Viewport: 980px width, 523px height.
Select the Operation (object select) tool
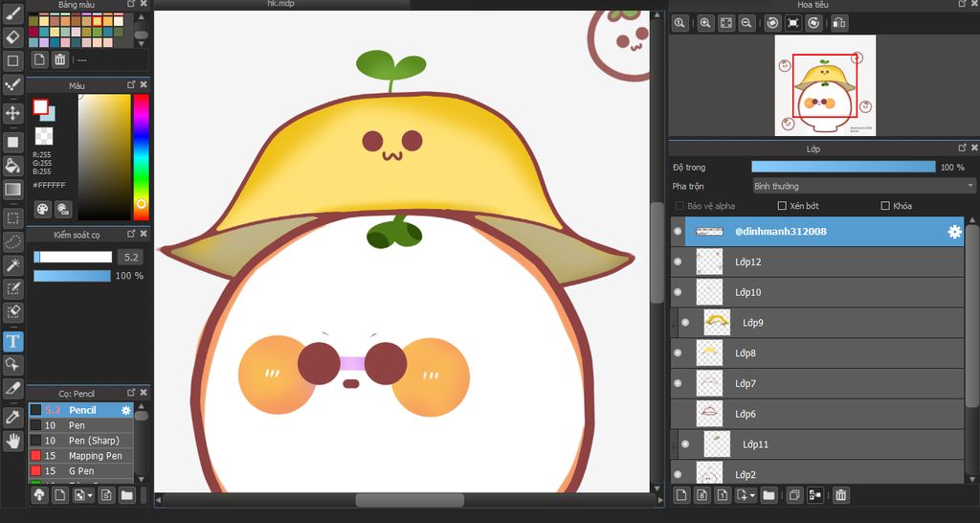pos(13,365)
